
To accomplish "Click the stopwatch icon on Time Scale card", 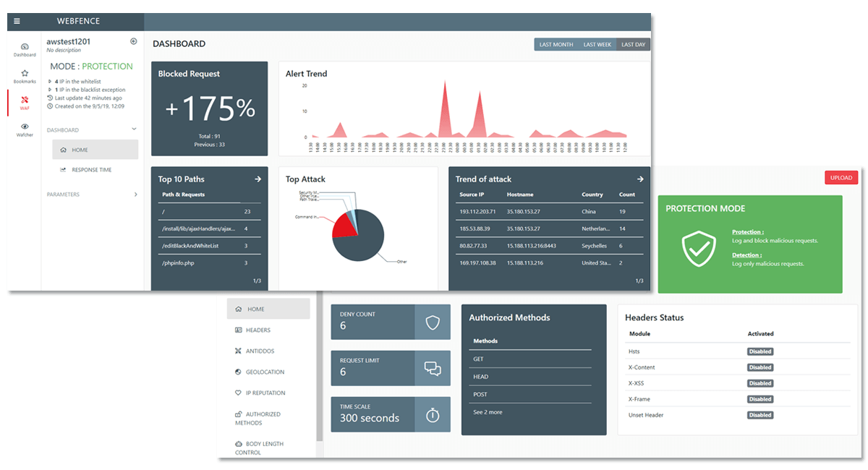I will coord(433,415).
